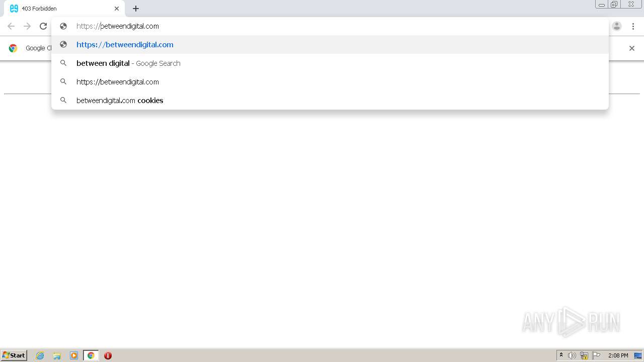Open the Chrome three-dot menu
This screenshot has height=362, width=644.
pos(633,26)
